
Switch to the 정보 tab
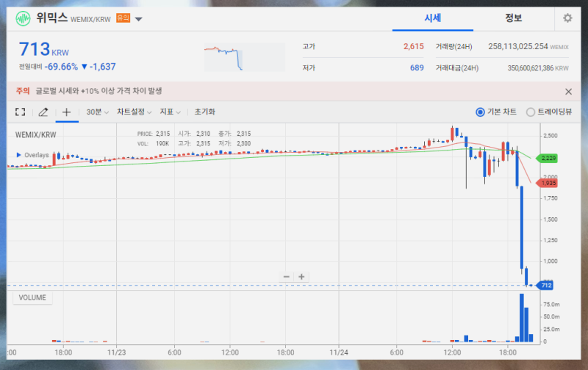(x=513, y=18)
